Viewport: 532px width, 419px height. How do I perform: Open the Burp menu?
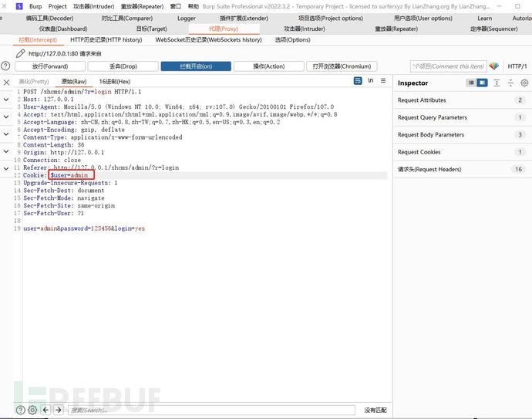pos(35,6)
